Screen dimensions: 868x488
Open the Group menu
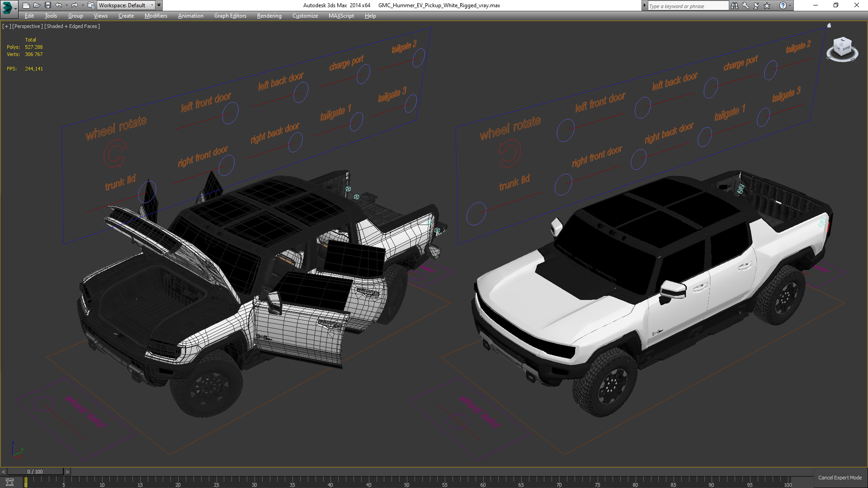75,16
